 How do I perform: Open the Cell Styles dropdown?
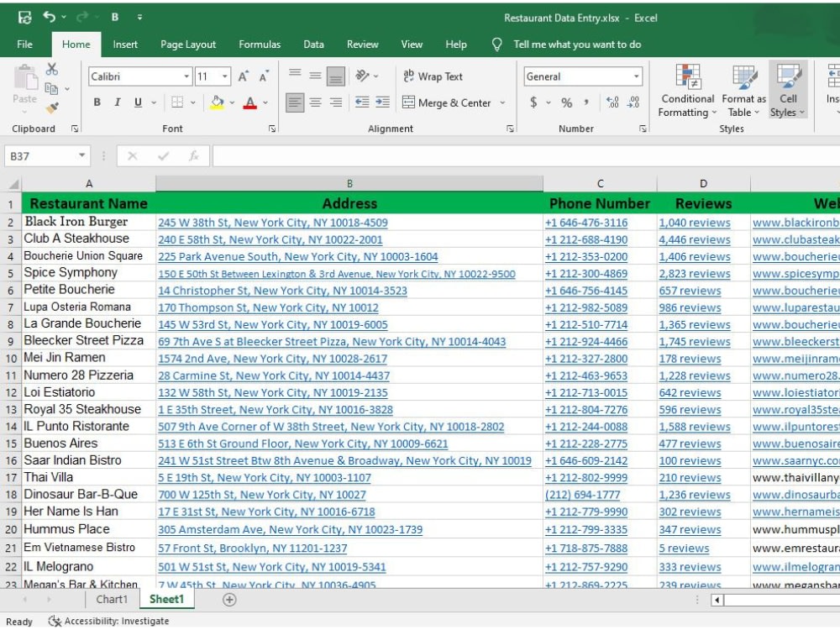coord(788,90)
